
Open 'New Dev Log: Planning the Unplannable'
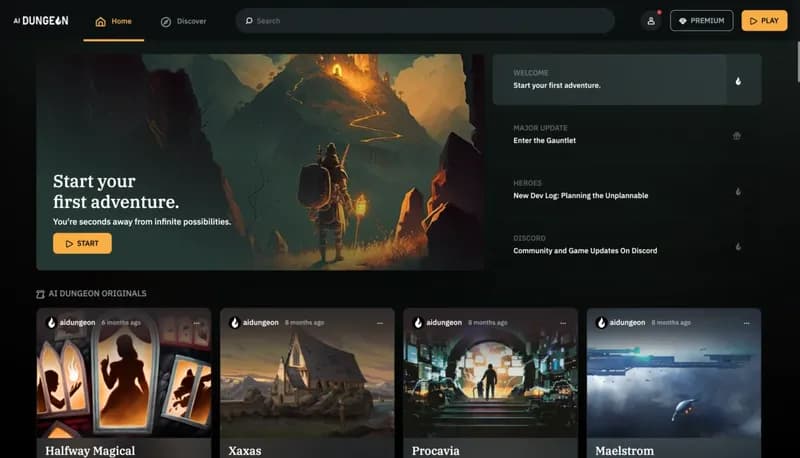tap(627, 190)
